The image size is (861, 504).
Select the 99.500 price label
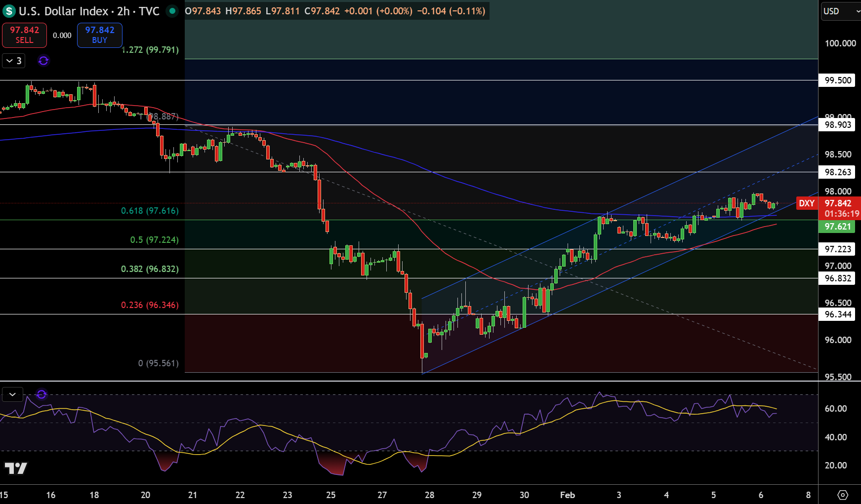[838, 80]
